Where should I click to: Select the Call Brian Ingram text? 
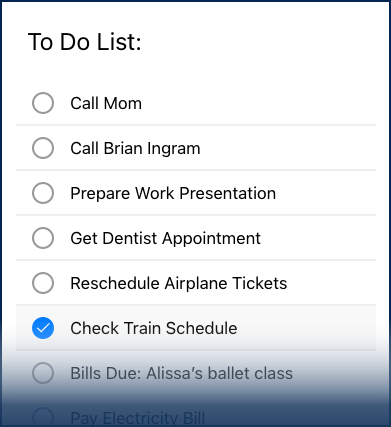[135, 148]
